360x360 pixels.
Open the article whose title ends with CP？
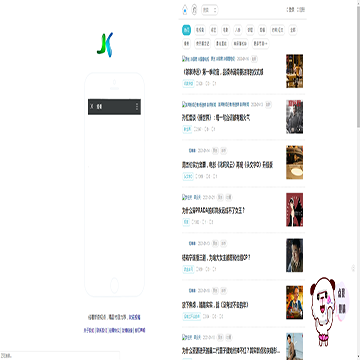(x=216, y=258)
